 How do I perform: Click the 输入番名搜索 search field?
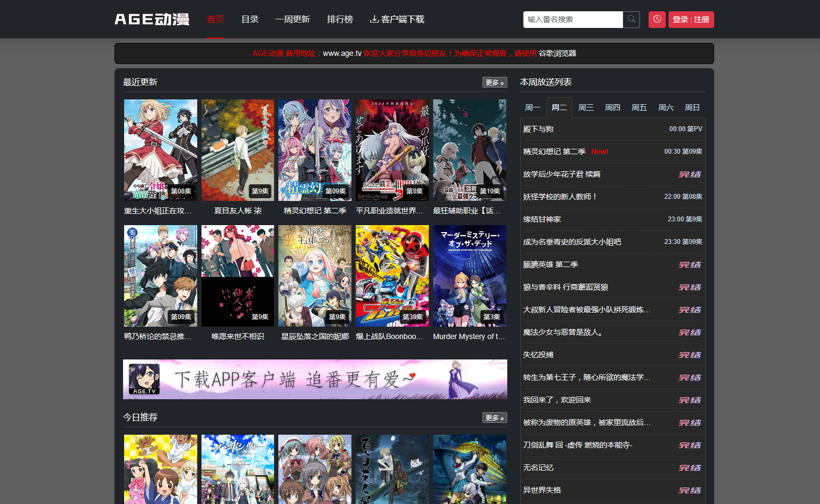(x=573, y=19)
